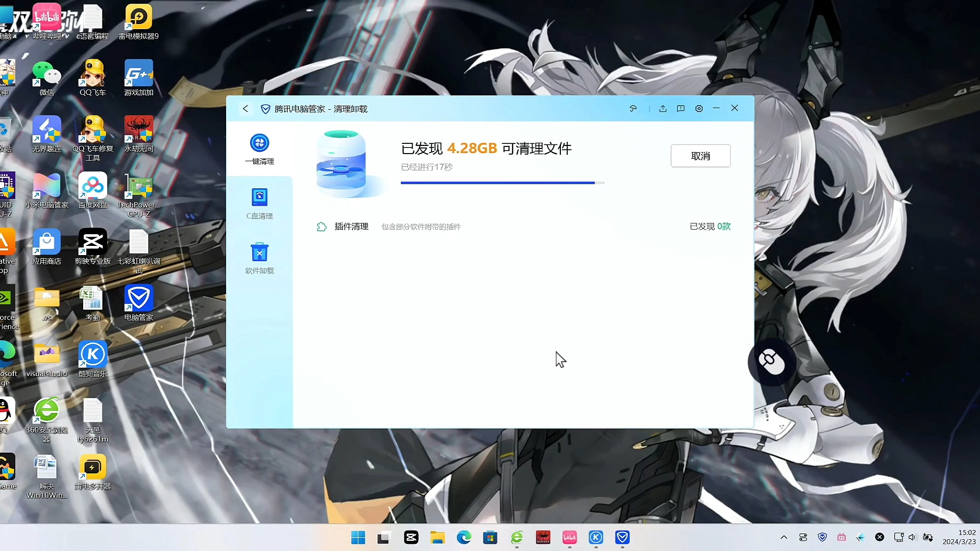Screen dimensions: 980x551
Task: Switch to 酷狗音乐 in taskbar
Action: click(x=596, y=537)
